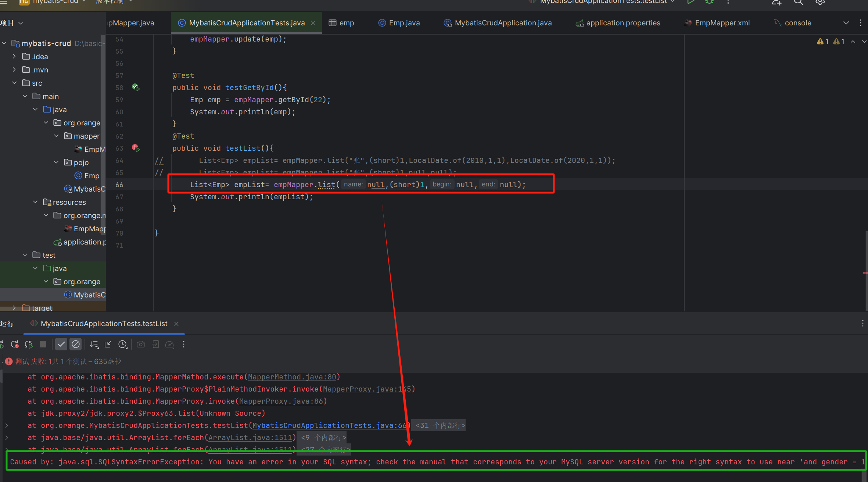Open test history clock menu

coord(123,344)
